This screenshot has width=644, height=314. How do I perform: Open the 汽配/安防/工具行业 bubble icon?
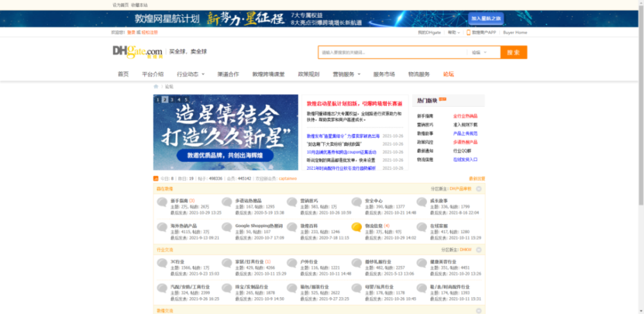(162, 288)
